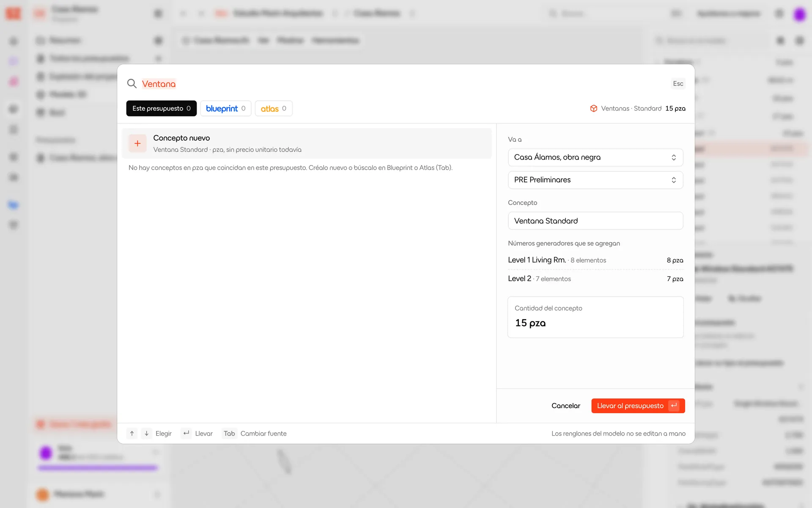Click the 7 pza value for Level 2

click(675, 279)
